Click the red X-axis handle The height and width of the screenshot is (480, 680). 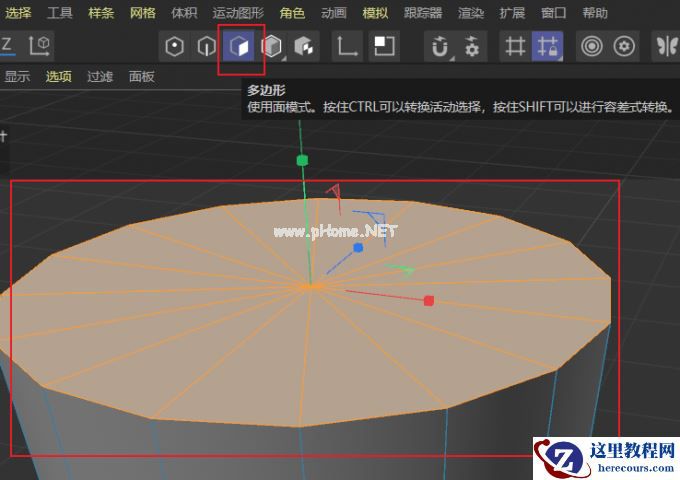pos(428,300)
